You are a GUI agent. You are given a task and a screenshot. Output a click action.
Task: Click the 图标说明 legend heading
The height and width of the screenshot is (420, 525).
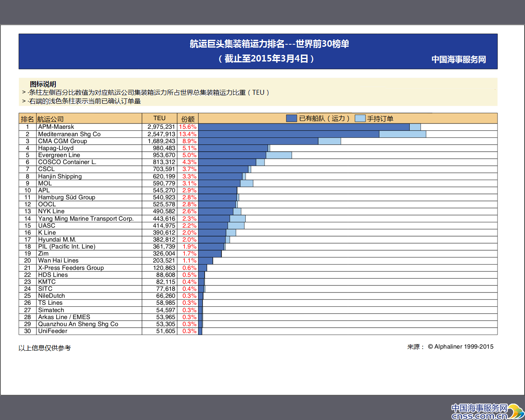[43, 84]
